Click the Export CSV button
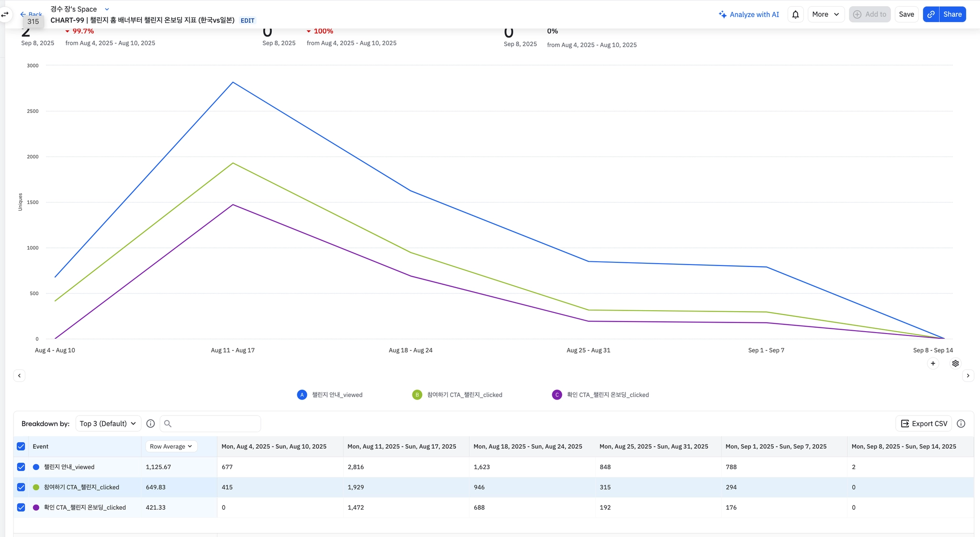The image size is (980, 537). click(x=924, y=424)
